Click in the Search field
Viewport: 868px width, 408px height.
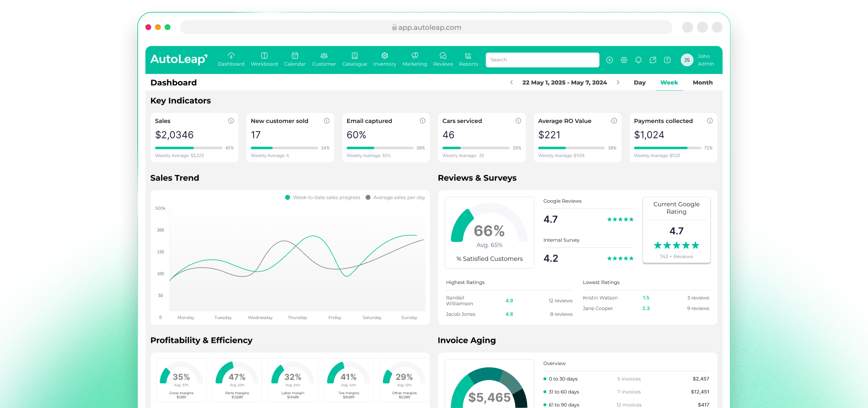(x=542, y=60)
